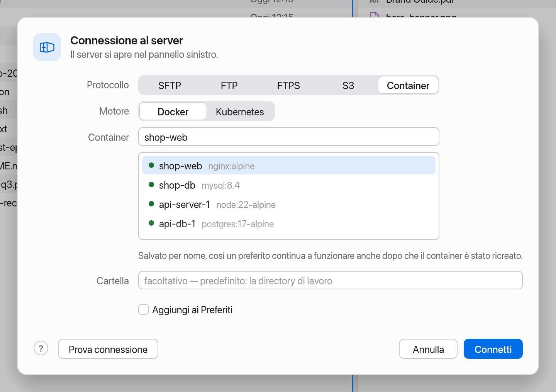Click the server connection dialog icon
Screen dimensions: 556x392
[47, 47]
